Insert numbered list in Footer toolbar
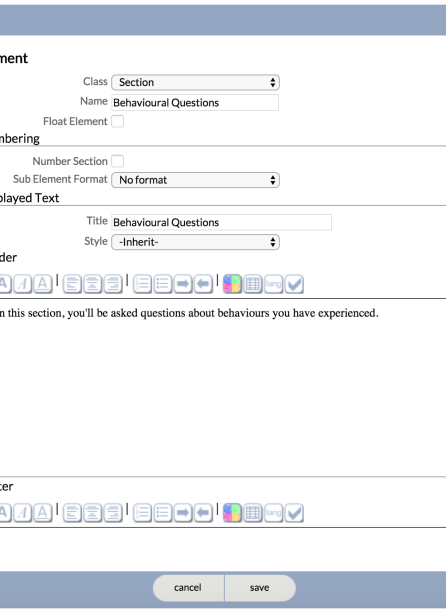 pyautogui.click(x=142, y=513)
